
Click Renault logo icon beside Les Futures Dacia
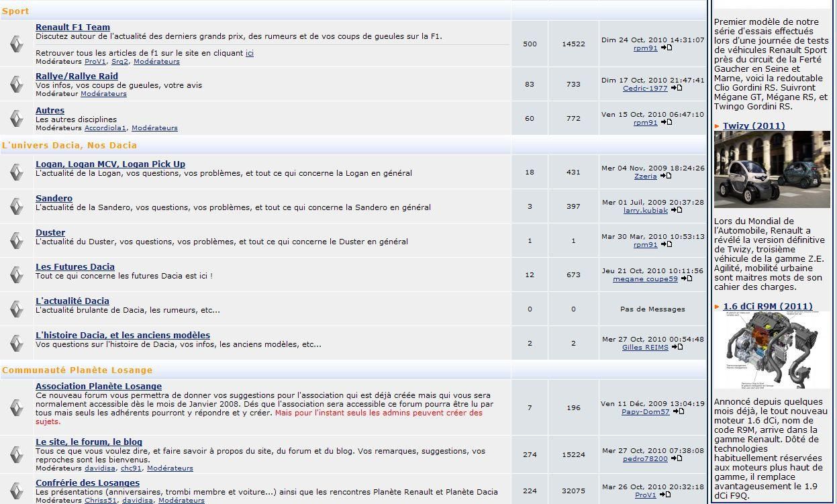click(x=17, y=274)
